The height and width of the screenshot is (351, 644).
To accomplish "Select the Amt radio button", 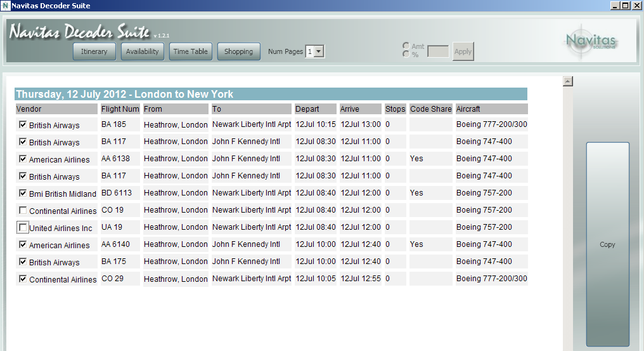I will (406, 46).
